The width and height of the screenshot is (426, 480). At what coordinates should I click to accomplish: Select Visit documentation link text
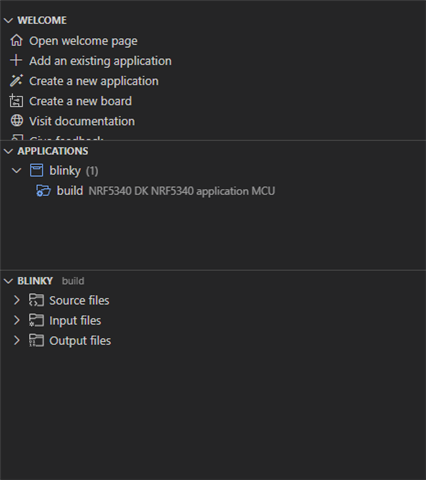[x=82, y=121]
